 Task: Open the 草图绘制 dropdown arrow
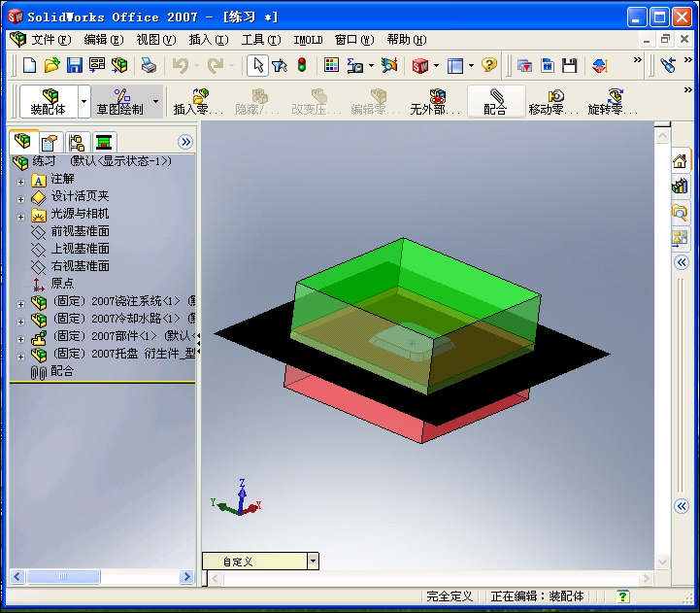(155, 101)
